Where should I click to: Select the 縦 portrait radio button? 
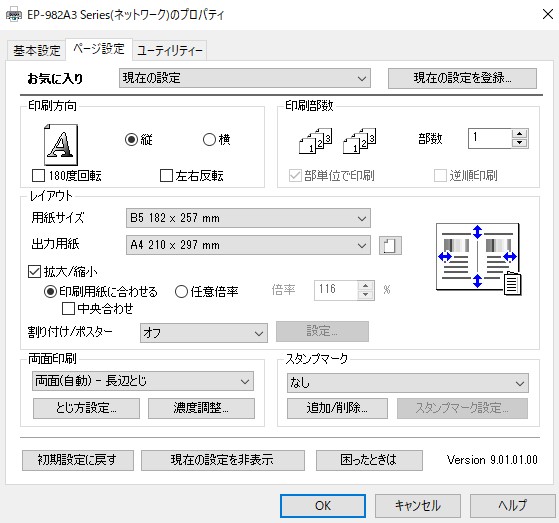pyautogui.click(x=131, y=139)
